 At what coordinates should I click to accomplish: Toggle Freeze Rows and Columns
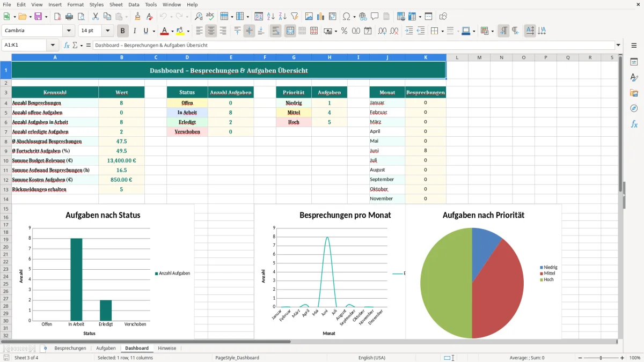pyautogui.click(x=428, y=17)
